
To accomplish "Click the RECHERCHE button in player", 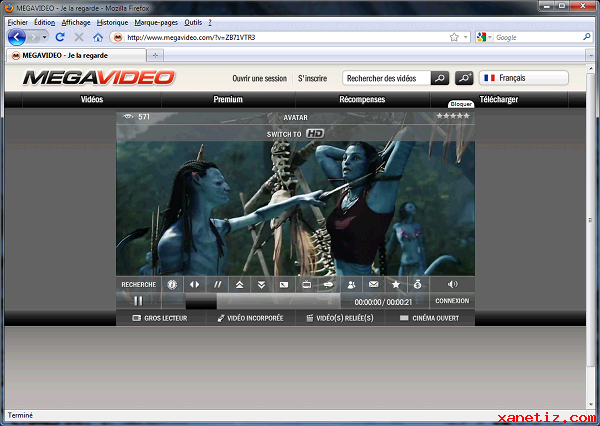I will pyautogui.click(x=139, y=284).
